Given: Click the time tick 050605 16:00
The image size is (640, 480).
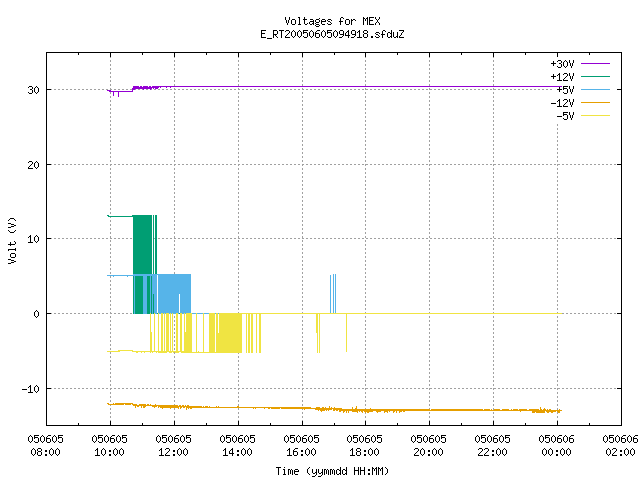Looking at the screenshot, I should point(302,445).
